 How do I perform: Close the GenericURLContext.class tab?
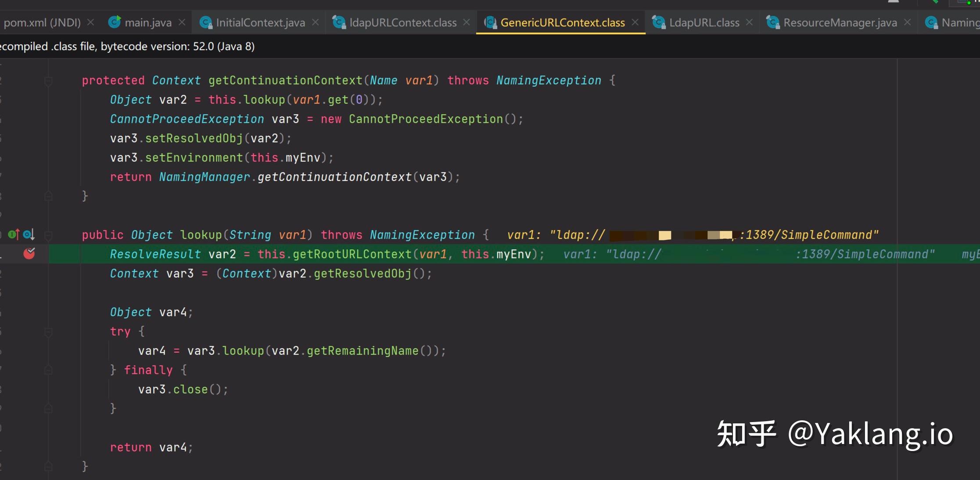pyautogui.click(x=635, y=22)
